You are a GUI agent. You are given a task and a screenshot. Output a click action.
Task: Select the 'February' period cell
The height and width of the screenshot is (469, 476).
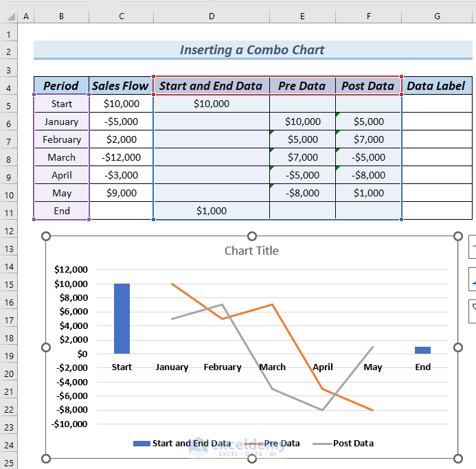click(x=61, y=139)
